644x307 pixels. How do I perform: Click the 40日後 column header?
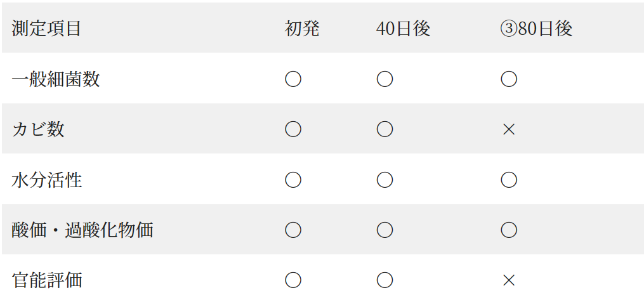click(403, 29)
